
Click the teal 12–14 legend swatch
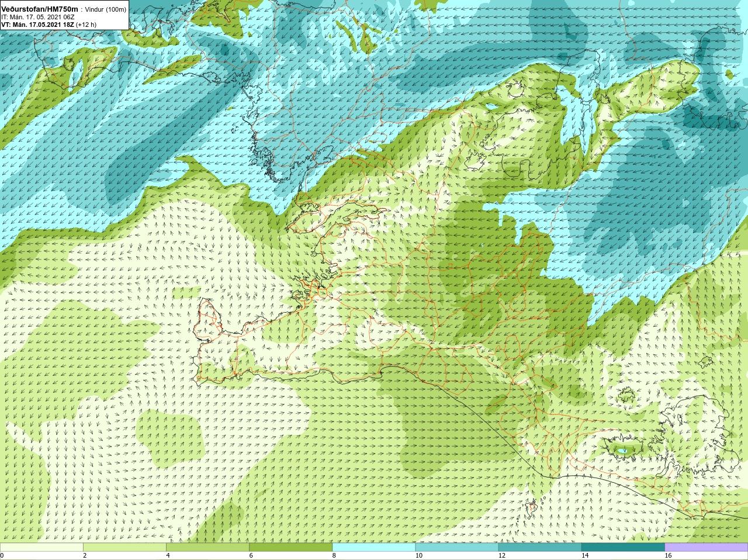540,547
